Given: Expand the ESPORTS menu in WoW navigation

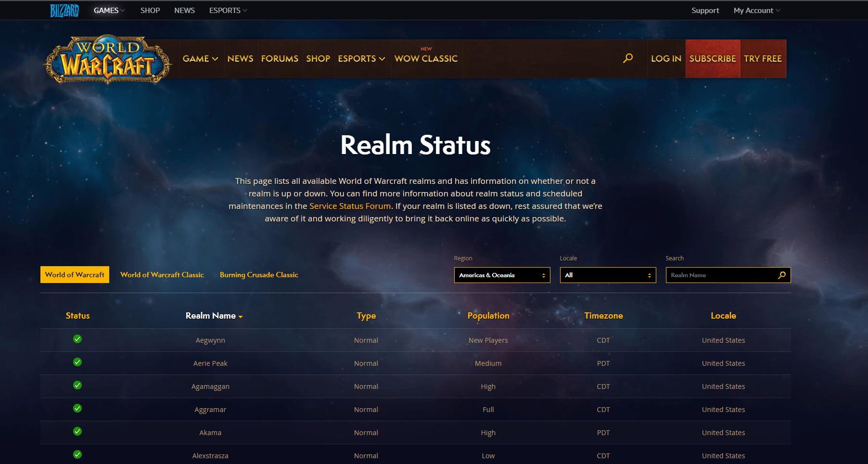Looking at the screenshot, I should click(x=362, y=59).
